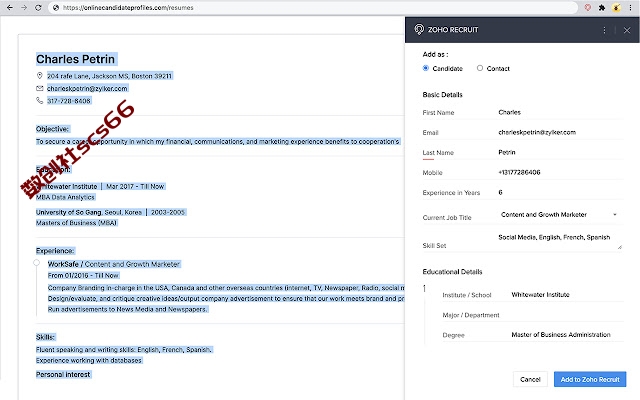
Task: Click the Add as : label
Action: 435,54
